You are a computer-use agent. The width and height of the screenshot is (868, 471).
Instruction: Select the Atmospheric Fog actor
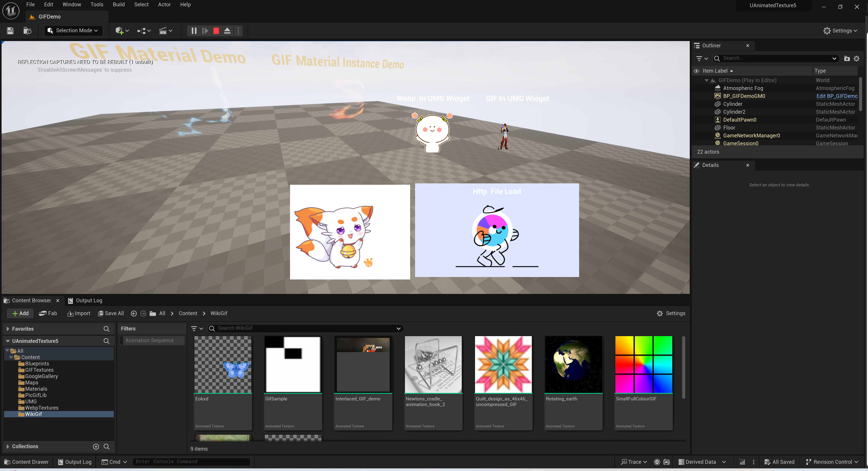coord(743,88)
